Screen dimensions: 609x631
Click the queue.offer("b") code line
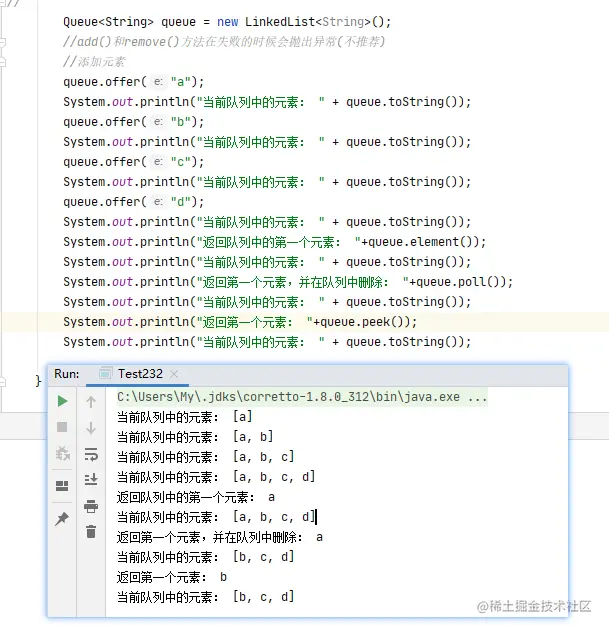tap(134, 122)
